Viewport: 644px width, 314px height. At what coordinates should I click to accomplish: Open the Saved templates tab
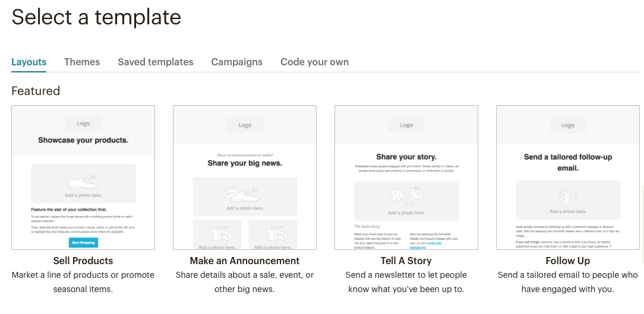click(155, 62)
